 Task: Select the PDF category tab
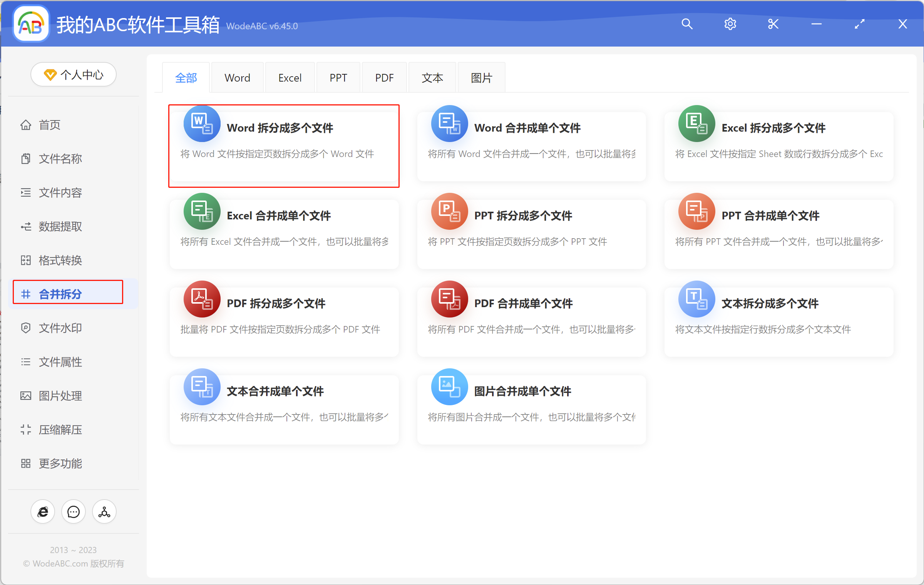384,77
